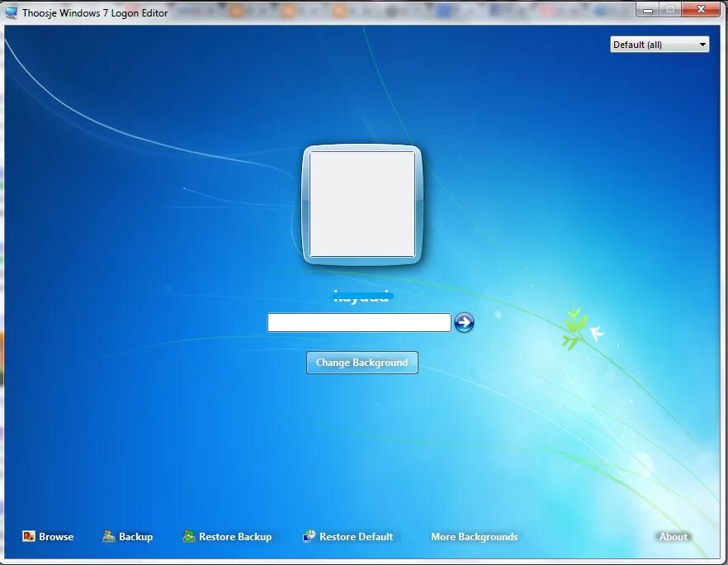Click the user account picture frame
This screenshot has height=565, width=728.
pyautogui.click(x=362, y=205)
